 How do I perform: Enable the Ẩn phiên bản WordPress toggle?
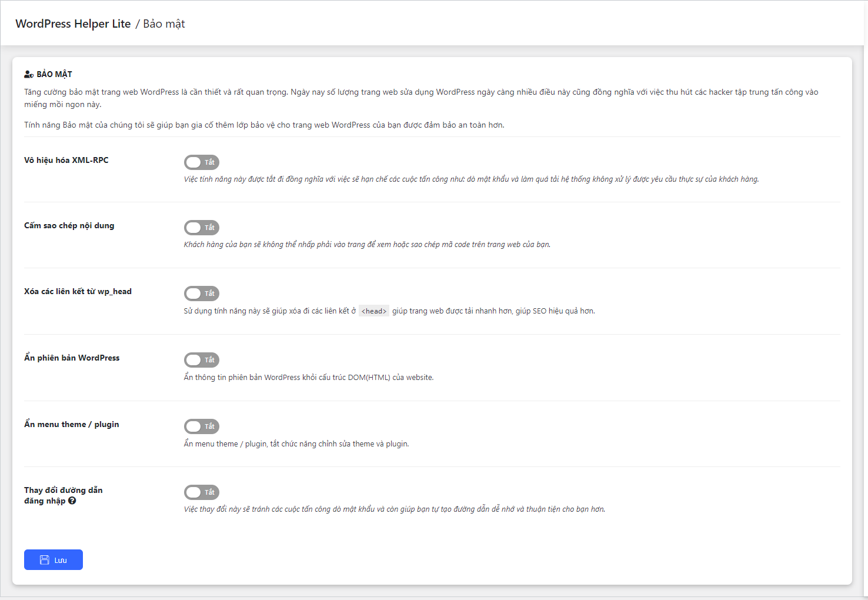coord(201,360)
